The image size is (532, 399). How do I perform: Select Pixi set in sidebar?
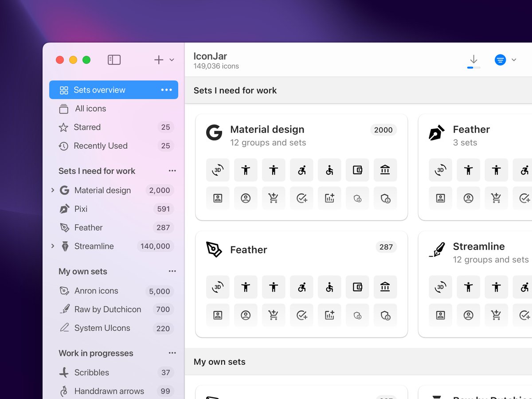tap(113, 209)
